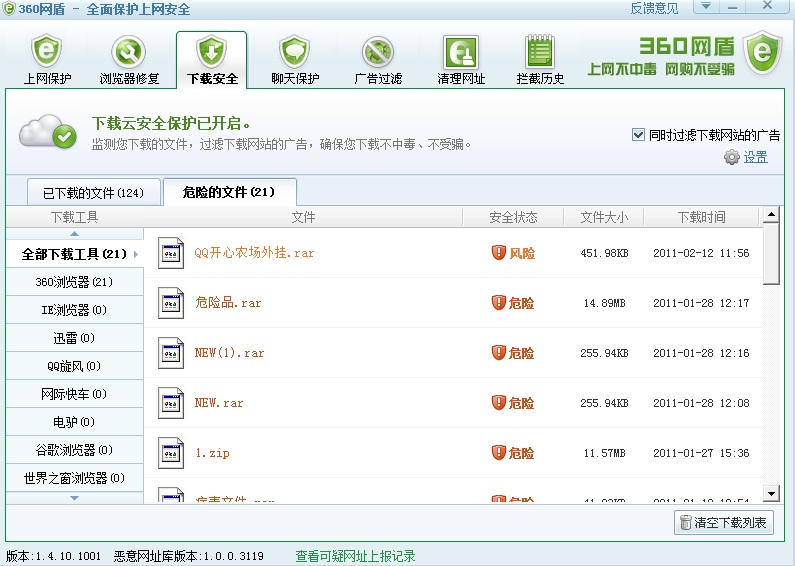Select QQ旋风 (0) in tool list

tap(75, 366)
